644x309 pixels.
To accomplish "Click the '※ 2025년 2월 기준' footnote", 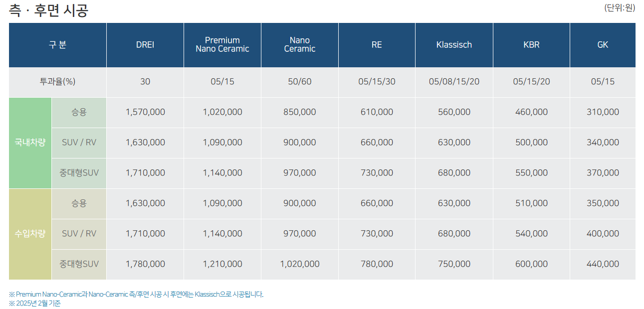I will pyautogui.click(x=34, y=303).
